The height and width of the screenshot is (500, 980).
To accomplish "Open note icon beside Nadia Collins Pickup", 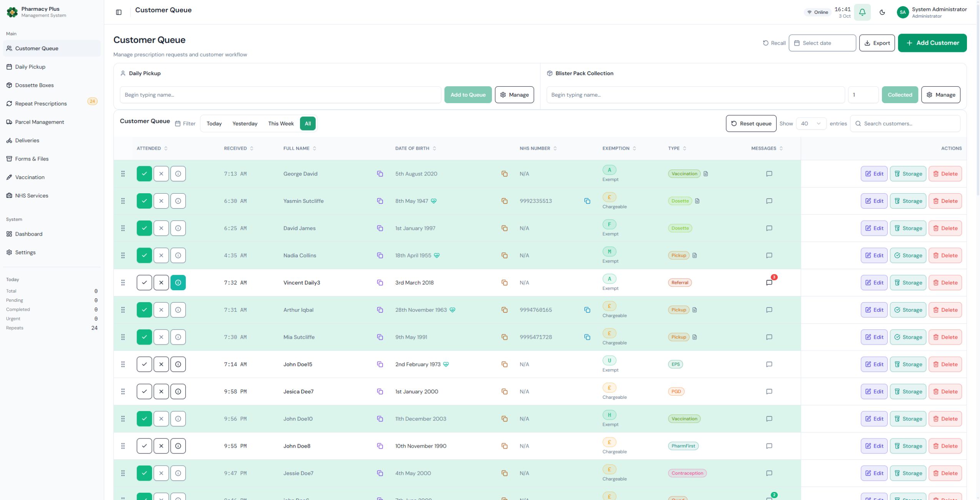I will 695,256.
